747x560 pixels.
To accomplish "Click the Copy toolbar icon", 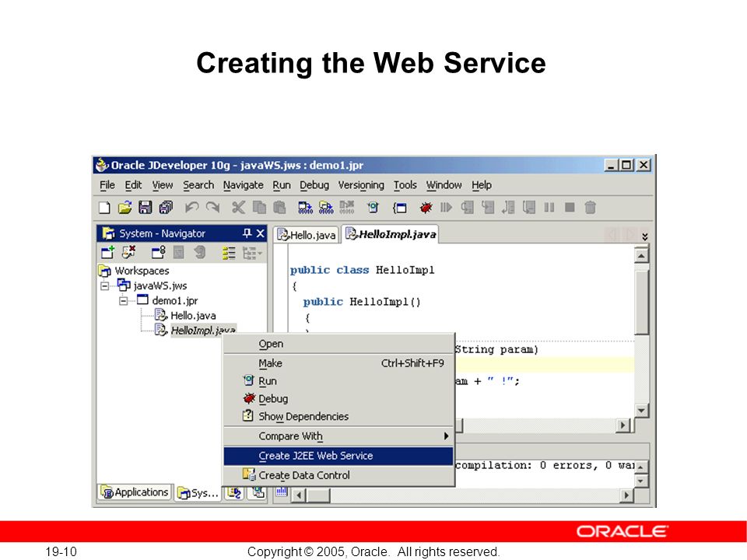I will tap(259, 208).
